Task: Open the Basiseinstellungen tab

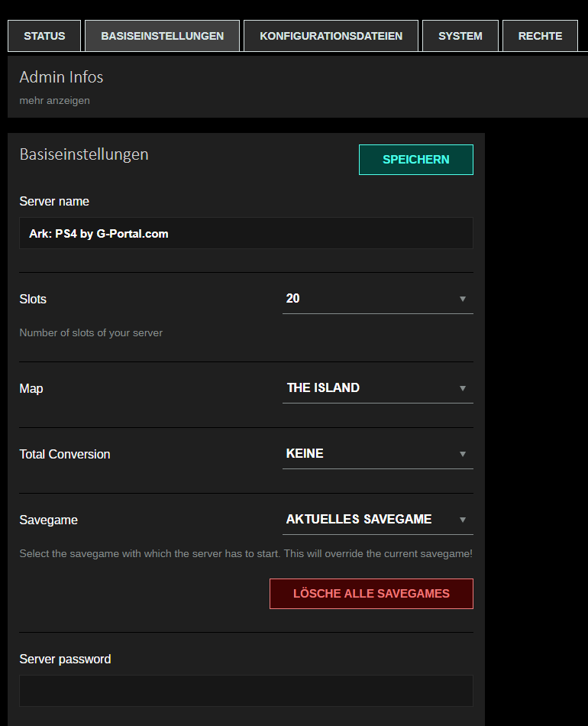Action: coord(163,36)
